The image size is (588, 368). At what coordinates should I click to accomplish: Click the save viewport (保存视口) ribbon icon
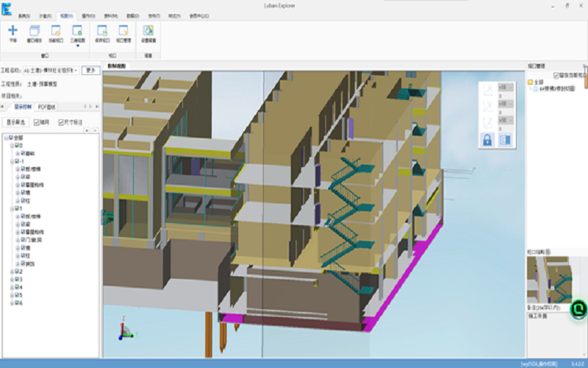102,31
